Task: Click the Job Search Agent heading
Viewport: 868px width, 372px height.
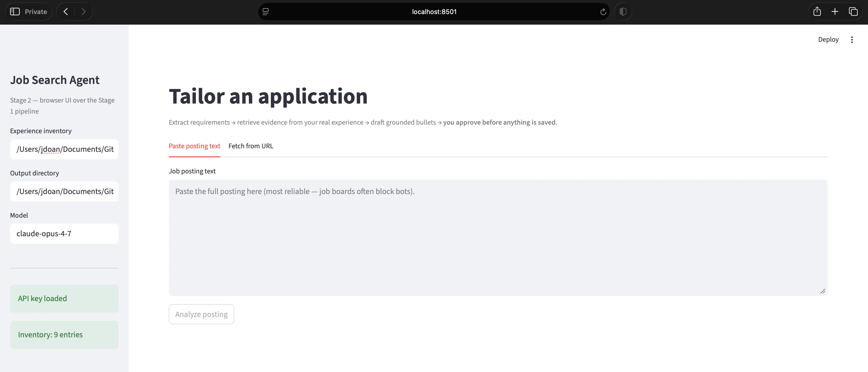Action: tap(55, 80)
